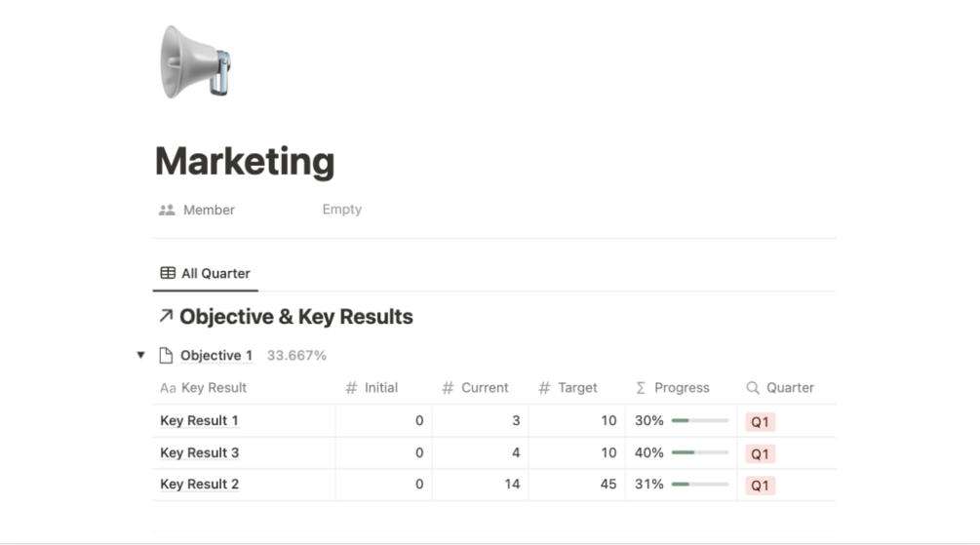Viewport: 980px width, 545px height.
Task: Click the page icon next to Objective 1
Action: point(166,356)
